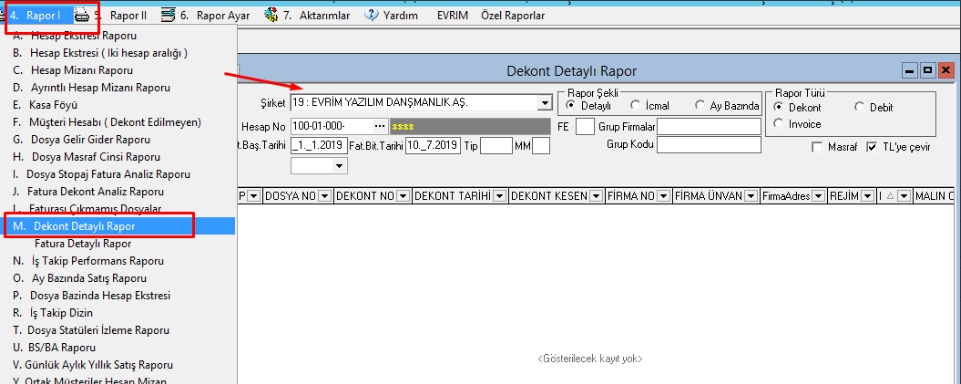The image size is (961, 384).
Task: Click the MM input field
Action: point(541,146)
